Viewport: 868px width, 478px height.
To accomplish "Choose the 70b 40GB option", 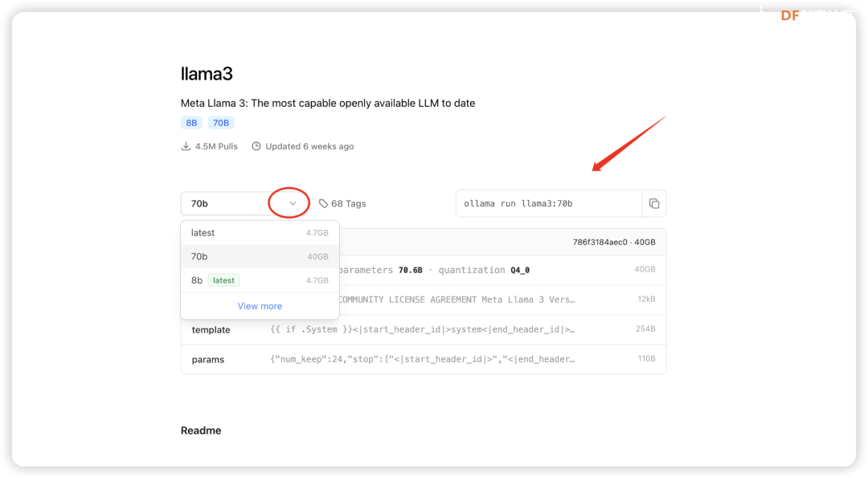I will coord(260,257).
